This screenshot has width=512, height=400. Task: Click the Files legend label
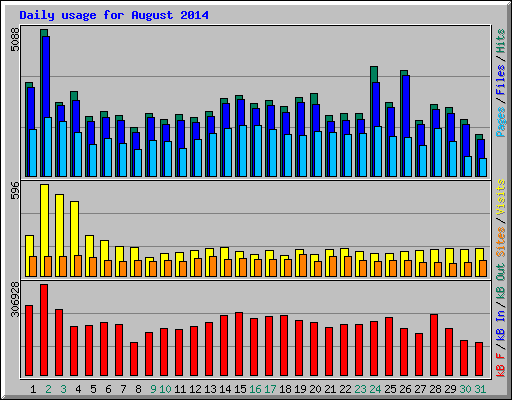[x=500, y=79]
